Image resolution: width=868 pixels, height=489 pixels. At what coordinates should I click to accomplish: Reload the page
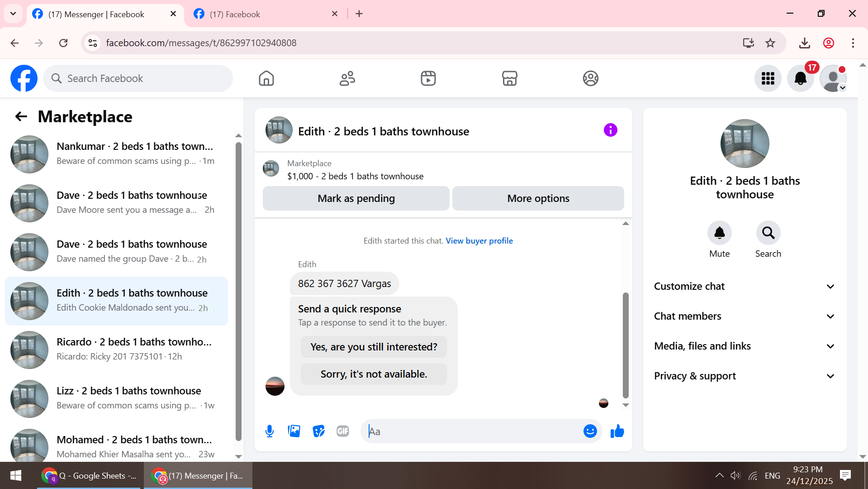(63, 43)
